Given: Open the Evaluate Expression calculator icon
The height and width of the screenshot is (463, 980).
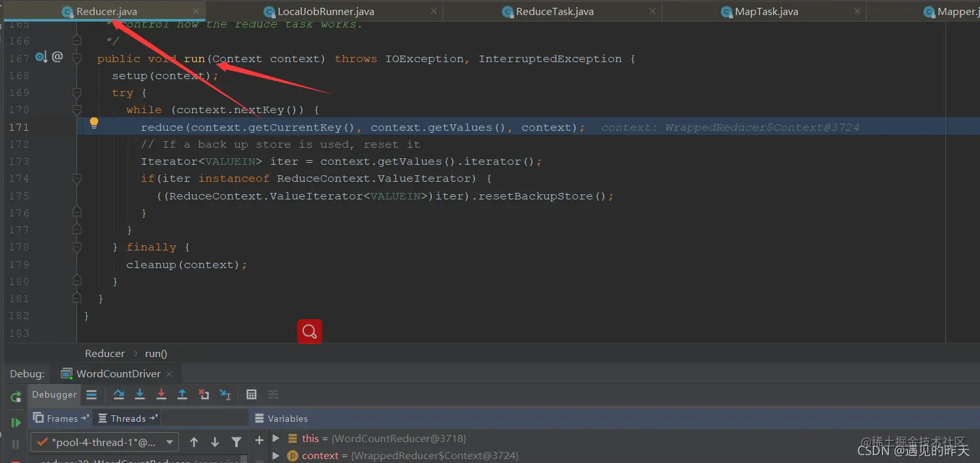Looking at the screenshot, I should pyautogui.click(x=252, y=394).
